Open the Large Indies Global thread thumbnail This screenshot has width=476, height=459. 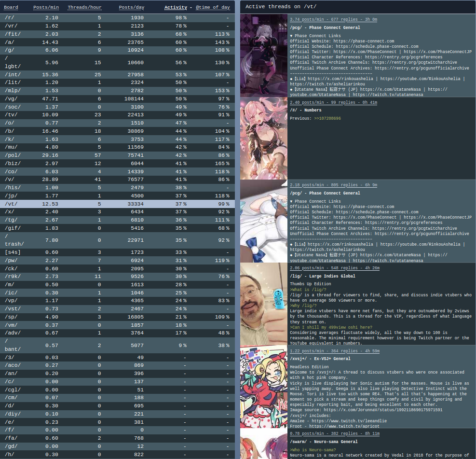263,304
